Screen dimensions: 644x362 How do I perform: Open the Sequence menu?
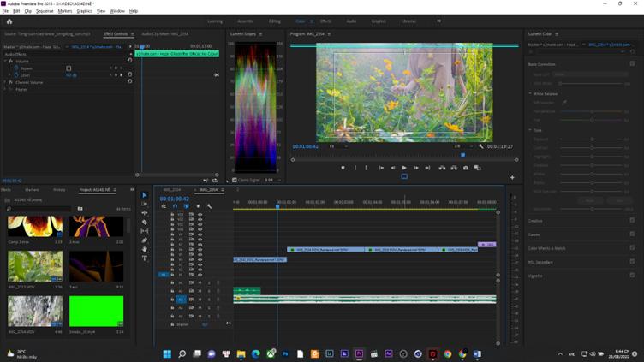coord(45,11)
